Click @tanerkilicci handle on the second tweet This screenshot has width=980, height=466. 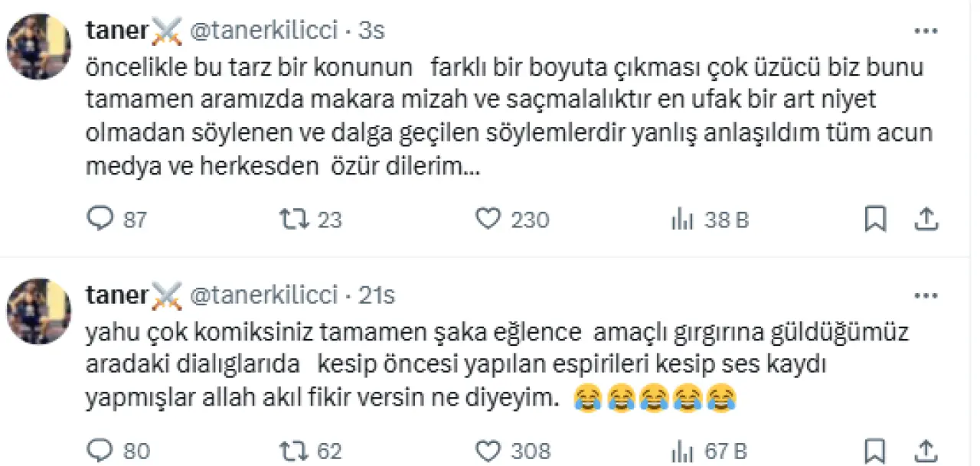263,295
